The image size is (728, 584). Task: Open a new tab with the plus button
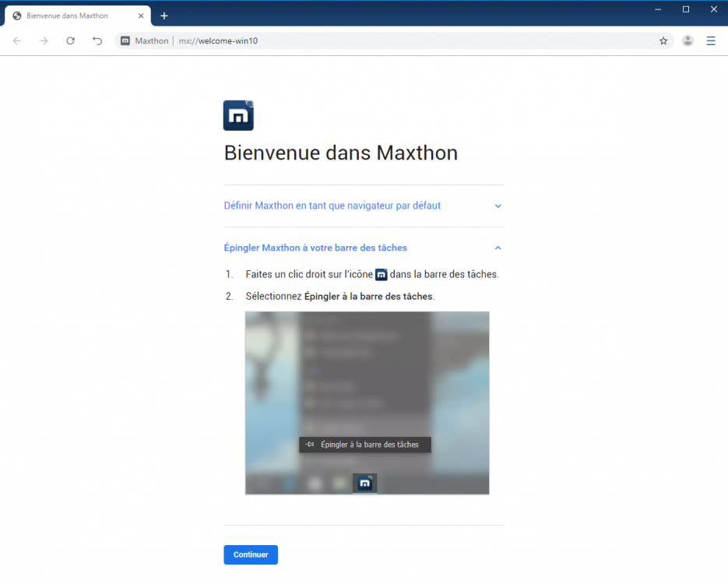tap(164, 15)
